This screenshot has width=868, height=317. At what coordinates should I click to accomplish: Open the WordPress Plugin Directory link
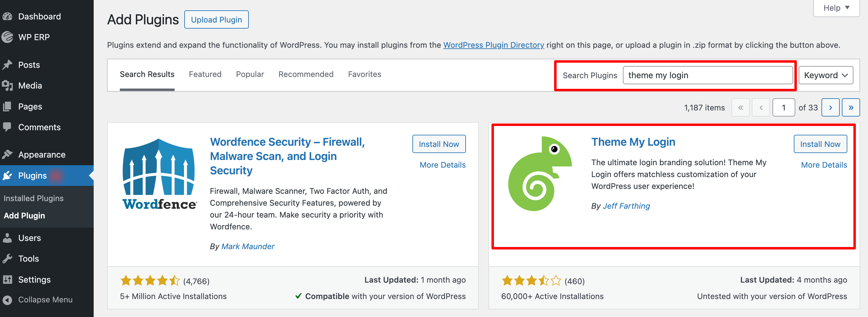(493, 45)
